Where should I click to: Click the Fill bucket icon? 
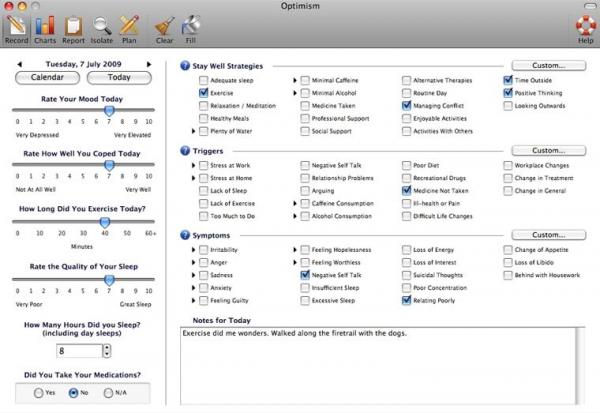pos(191,29)
